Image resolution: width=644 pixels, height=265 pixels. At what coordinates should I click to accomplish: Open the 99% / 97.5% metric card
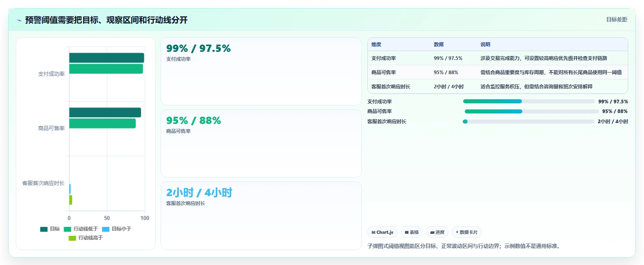click(261, 71)
